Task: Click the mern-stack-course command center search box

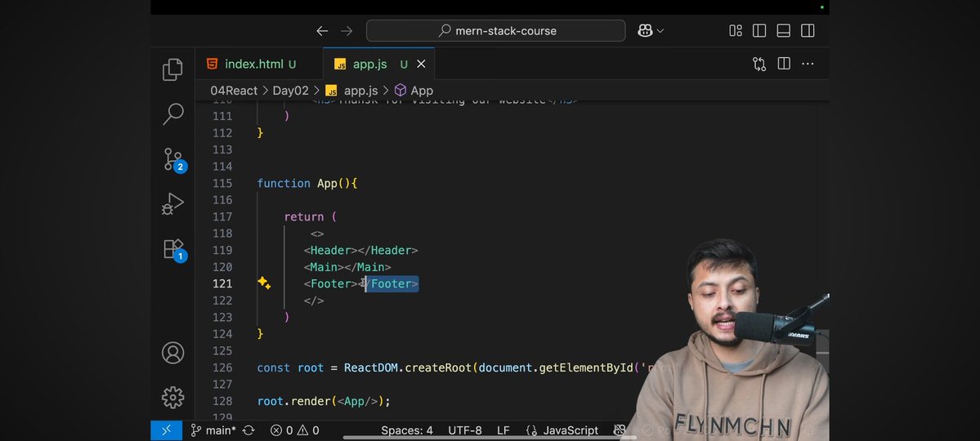Action: (x=495, y=30)
